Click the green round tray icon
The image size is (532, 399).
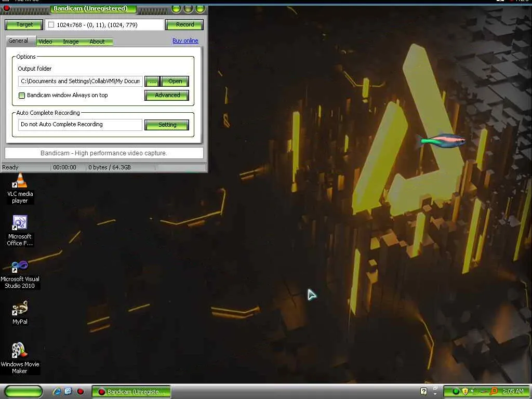456,392
